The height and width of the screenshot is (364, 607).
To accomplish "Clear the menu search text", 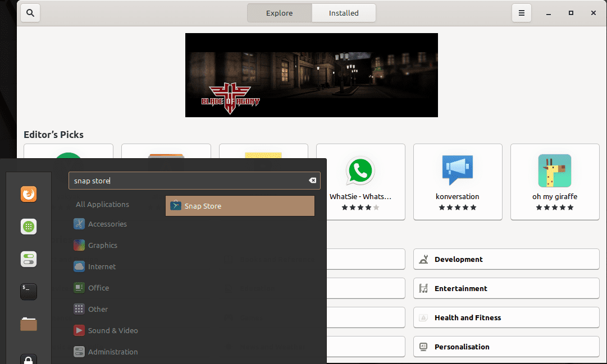I will click(x=312, y=181).
